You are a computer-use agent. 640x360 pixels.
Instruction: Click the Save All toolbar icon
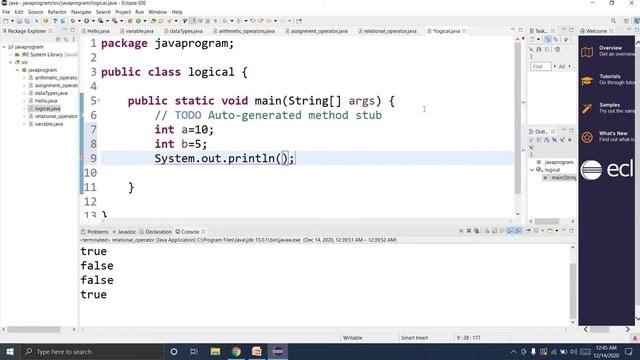pyautogui.click(x=27, y=21)
